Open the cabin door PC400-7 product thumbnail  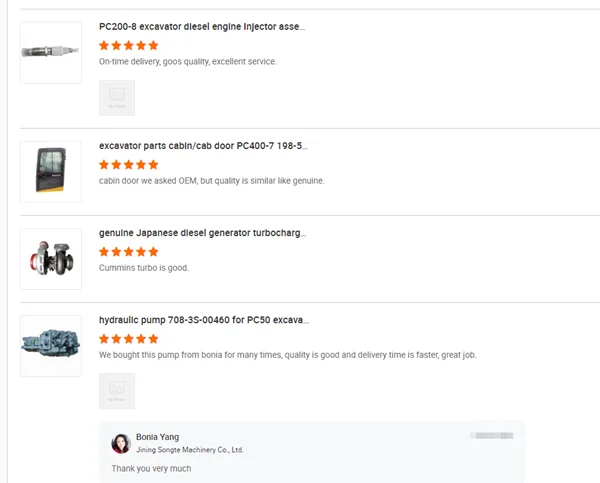pyautogui.click(x=51, y=172)
